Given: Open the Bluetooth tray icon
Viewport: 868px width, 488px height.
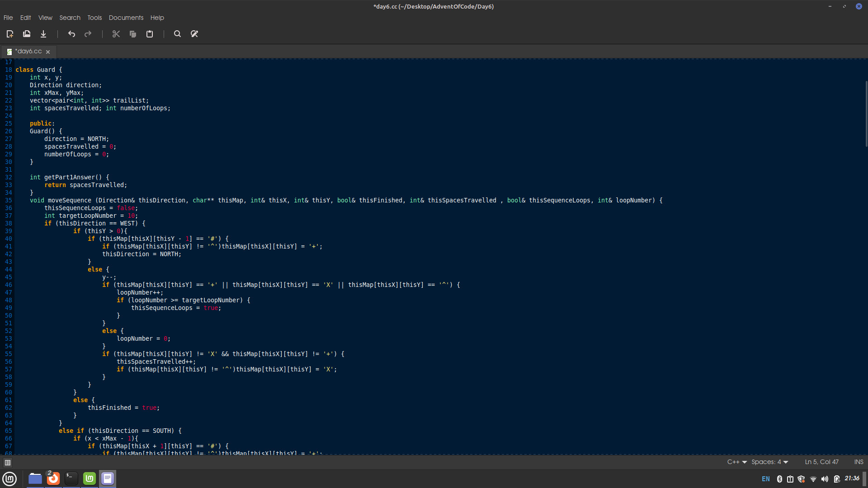Looking at the screenshot, I should point(779,479).
